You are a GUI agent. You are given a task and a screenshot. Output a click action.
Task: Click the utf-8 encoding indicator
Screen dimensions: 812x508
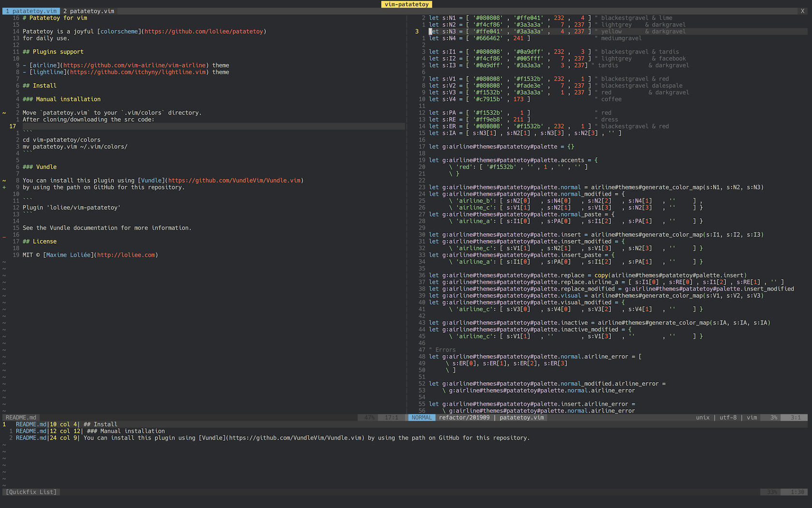728,418
